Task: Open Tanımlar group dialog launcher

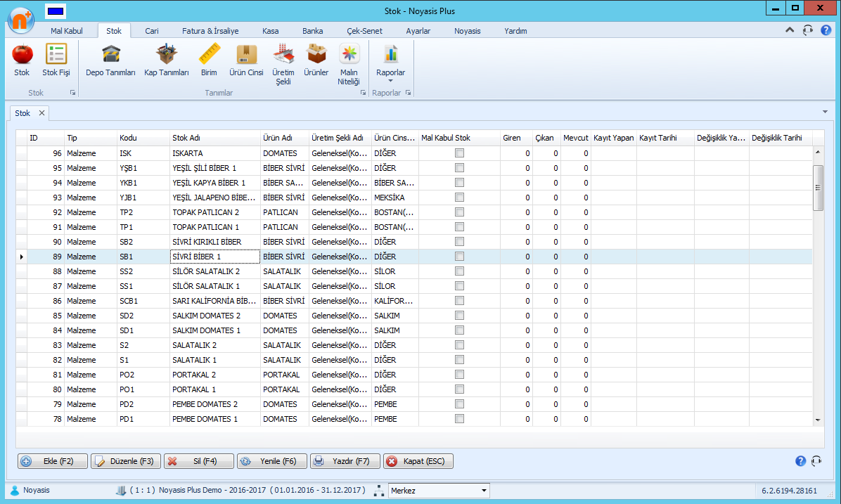Action: point(363,93)
